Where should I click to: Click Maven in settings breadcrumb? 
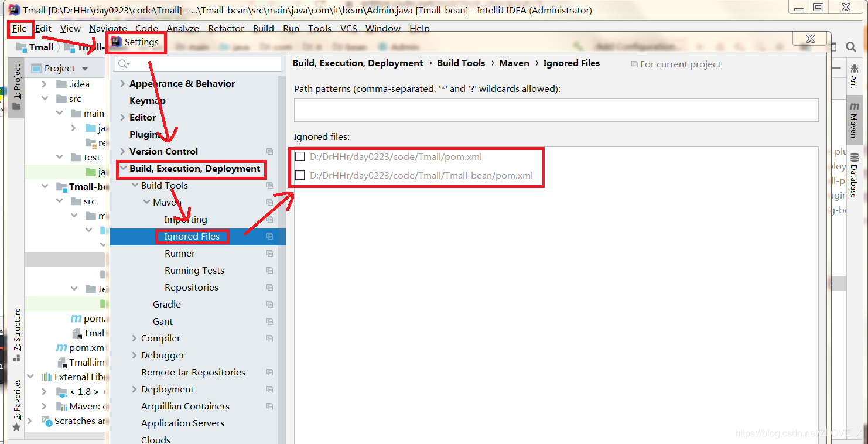coord(514,63)
